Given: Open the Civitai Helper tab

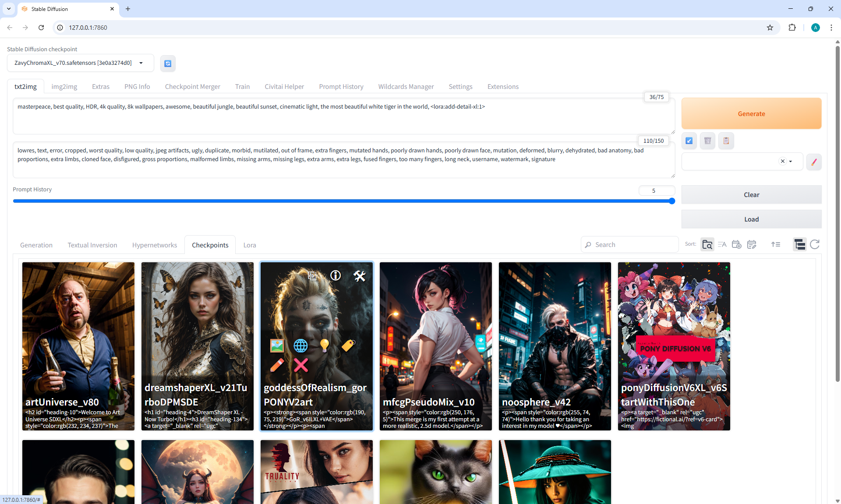Looking at the screenshot, I should (284, 87).
